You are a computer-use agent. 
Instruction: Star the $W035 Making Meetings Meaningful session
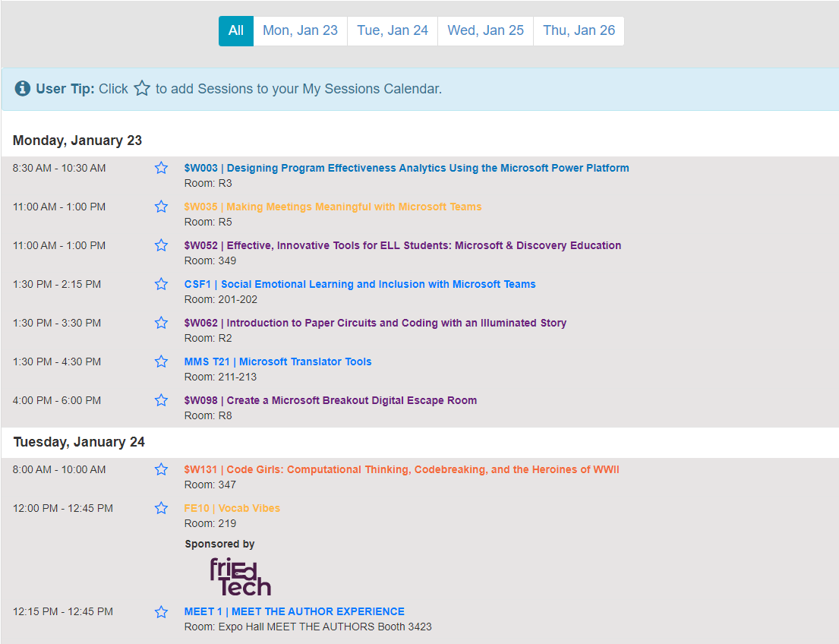pyautogui.click(x=161, y=206)
